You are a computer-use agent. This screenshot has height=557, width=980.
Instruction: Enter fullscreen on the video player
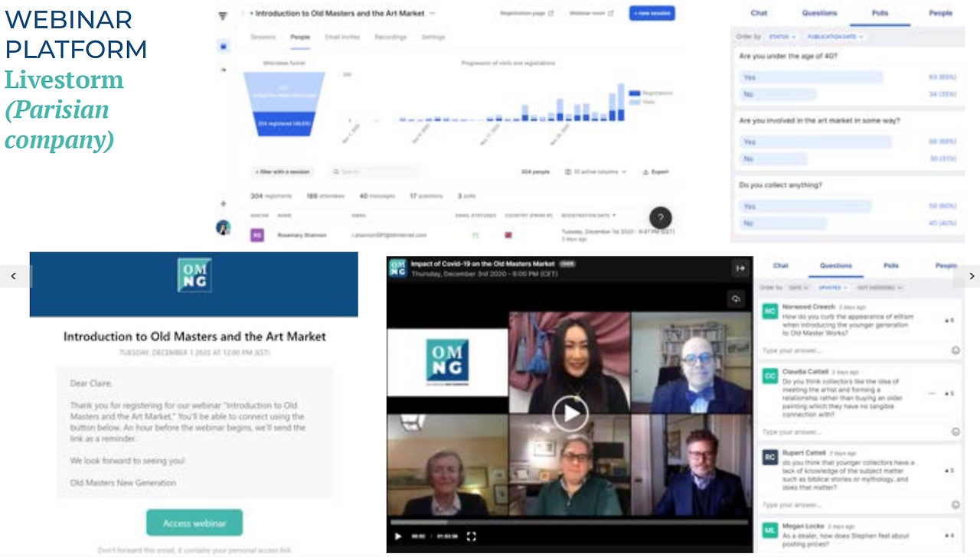pyautogui.click(x=472, y=536)
